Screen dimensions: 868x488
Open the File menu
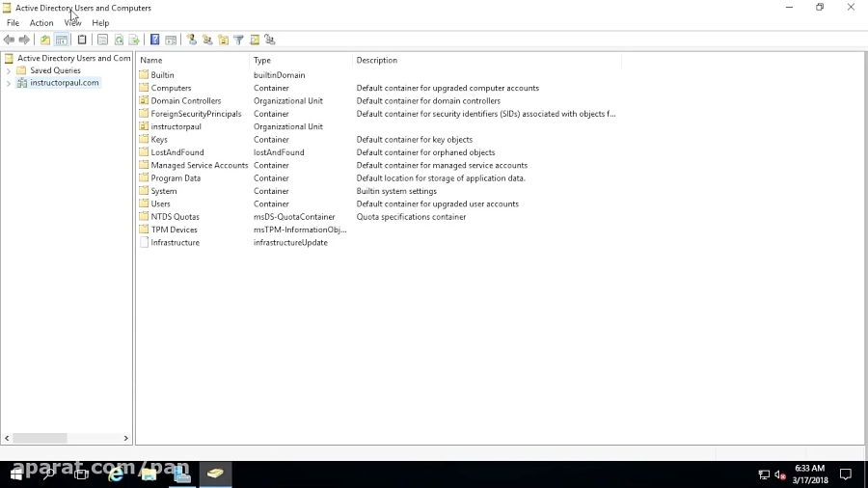[13, 23]
